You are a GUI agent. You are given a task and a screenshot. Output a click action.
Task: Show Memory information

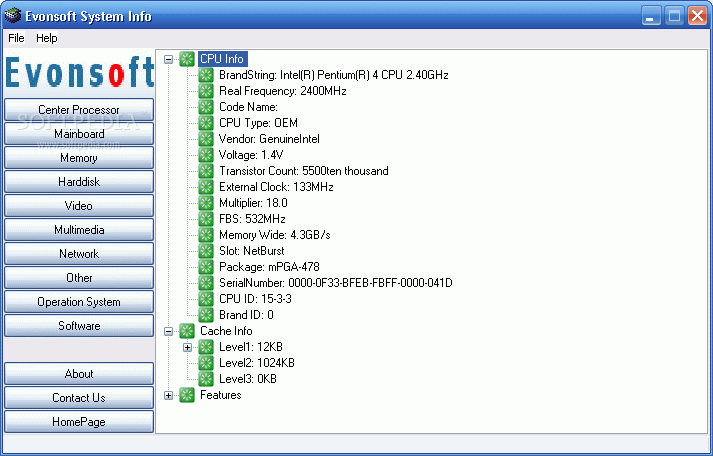[x=79, y=158]
